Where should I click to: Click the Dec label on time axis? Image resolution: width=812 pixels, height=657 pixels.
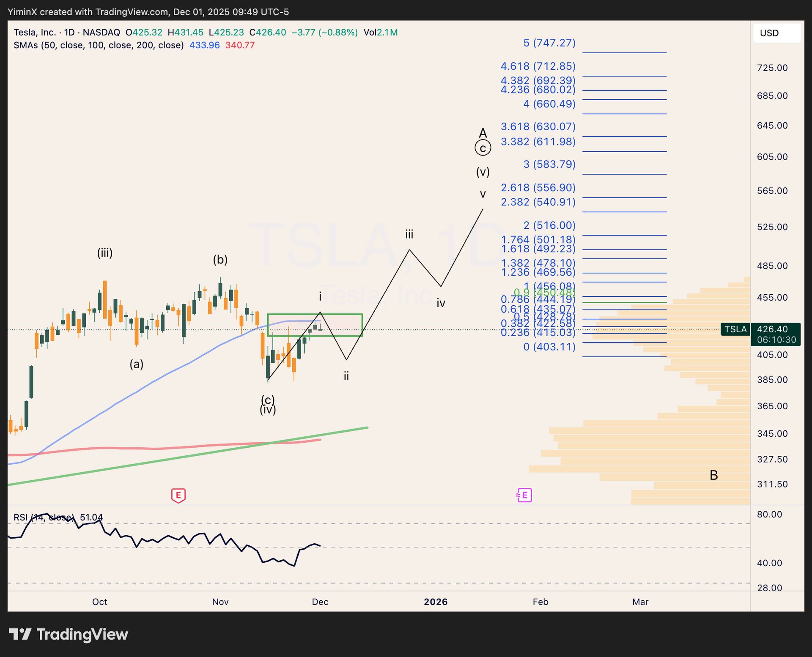point(320,602)
